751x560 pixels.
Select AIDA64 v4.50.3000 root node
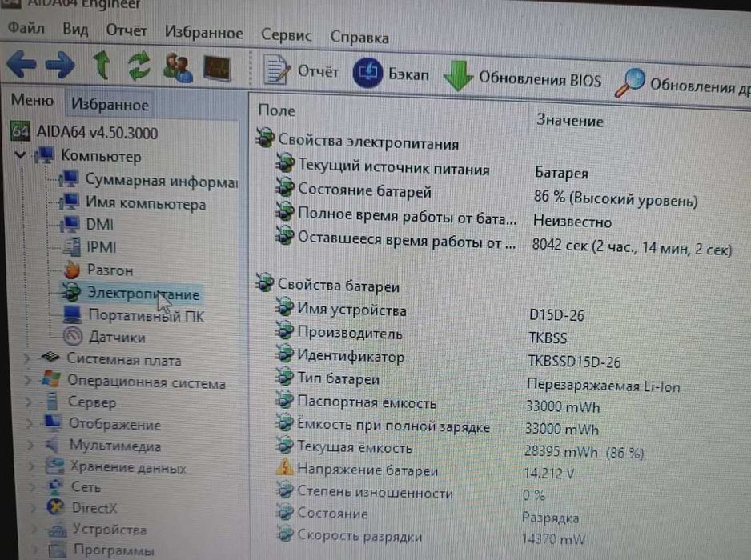(x=85, y=132)
